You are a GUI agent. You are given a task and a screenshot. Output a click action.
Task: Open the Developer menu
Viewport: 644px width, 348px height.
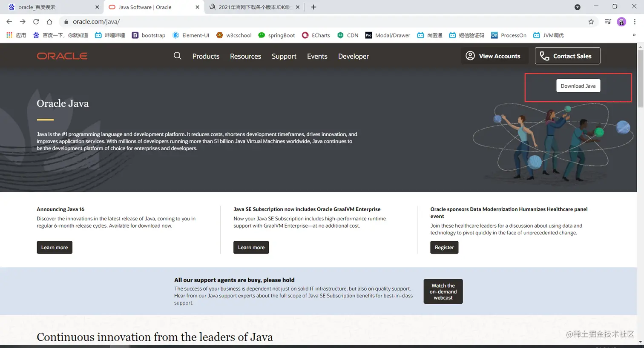coord(354,56)
